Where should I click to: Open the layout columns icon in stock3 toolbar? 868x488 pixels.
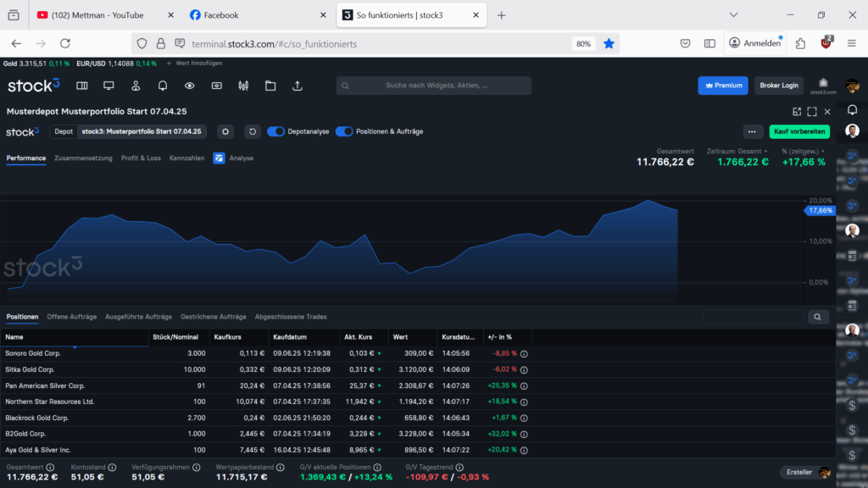[x=82, y=86]
